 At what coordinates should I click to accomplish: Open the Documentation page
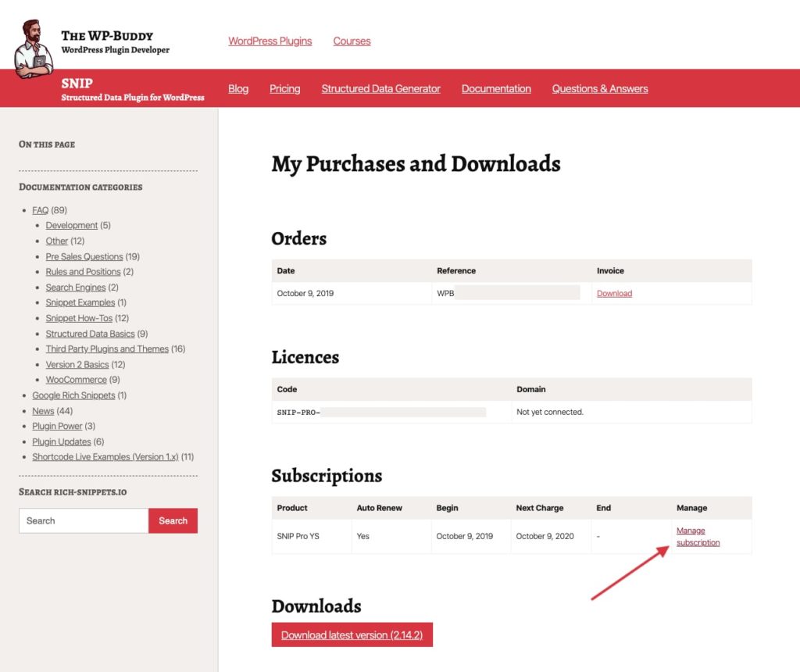496,89
